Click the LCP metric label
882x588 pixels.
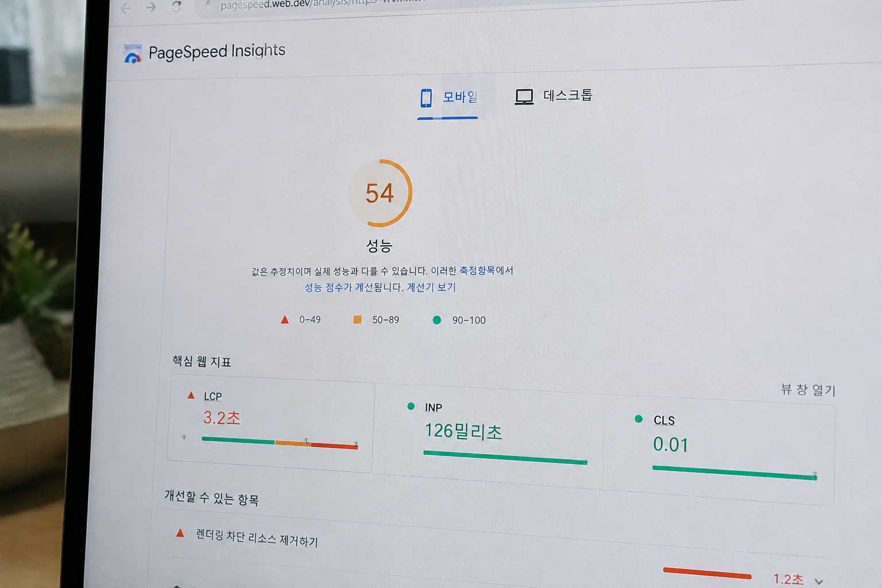point(213,396)
